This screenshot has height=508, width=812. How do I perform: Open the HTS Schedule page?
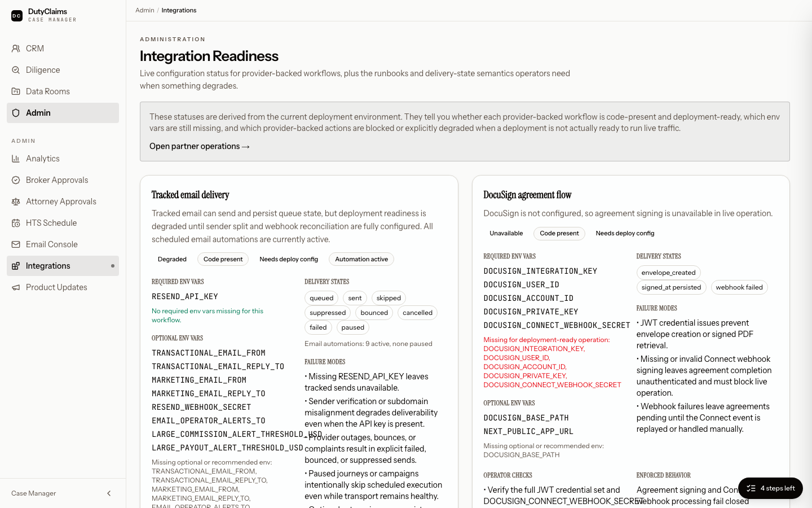[63, 223]
